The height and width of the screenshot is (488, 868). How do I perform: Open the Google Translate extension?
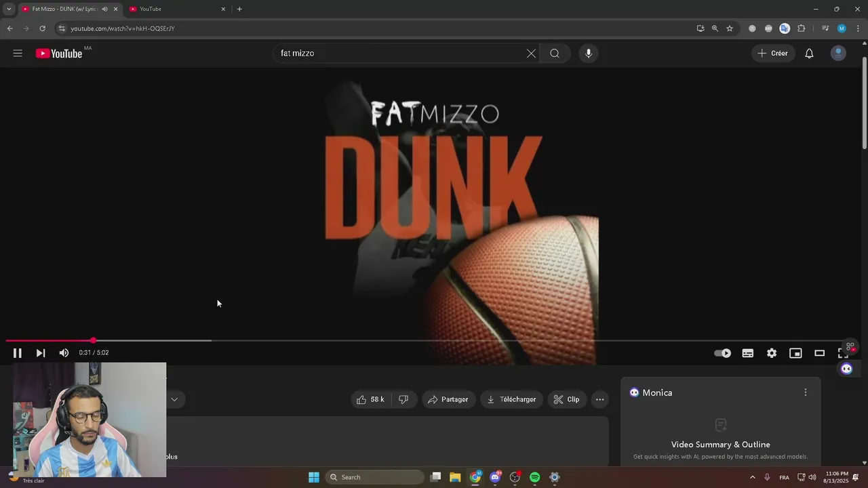[785, 28]
